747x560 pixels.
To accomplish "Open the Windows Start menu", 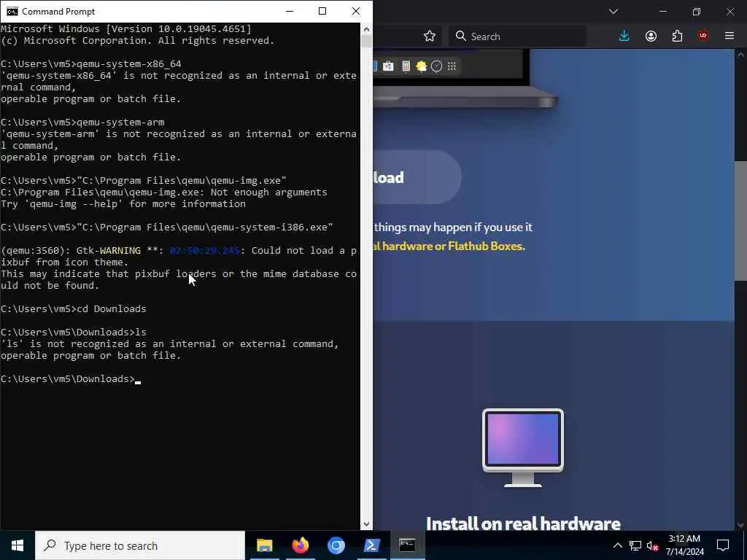I will (18, 545).
